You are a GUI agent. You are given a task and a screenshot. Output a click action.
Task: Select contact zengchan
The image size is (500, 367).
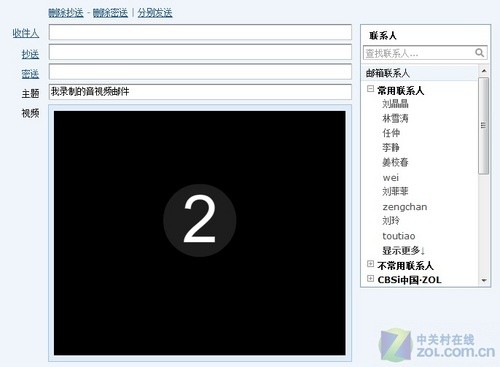pyautogui.click(x=405, y=207)
